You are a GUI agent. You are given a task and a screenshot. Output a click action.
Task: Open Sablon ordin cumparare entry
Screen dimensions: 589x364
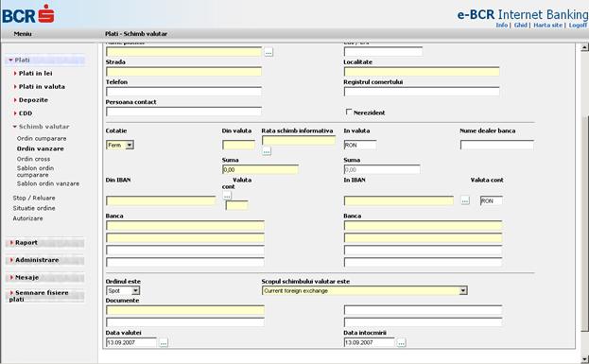(35, 171)
